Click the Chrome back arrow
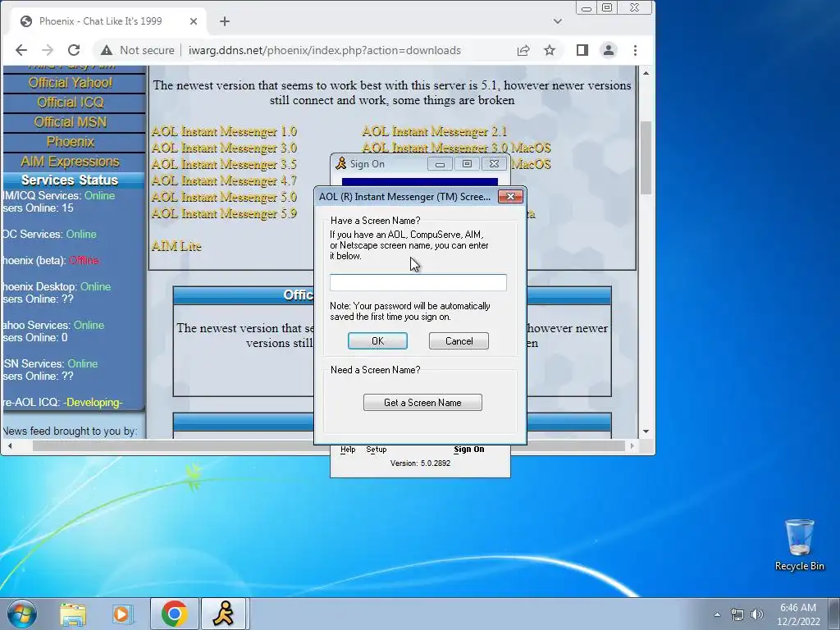Screen dimensions: 840x630 click(21, 50)
